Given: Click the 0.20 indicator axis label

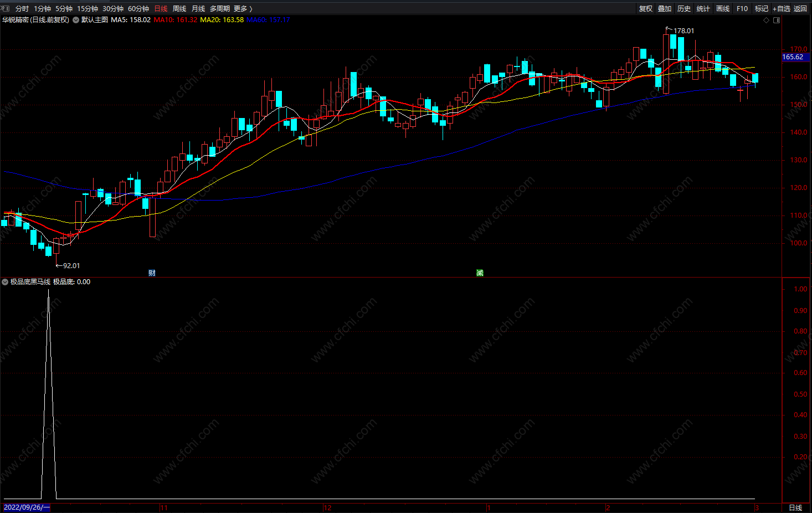Looking at the screenshot, I should (x=800, y=457).
